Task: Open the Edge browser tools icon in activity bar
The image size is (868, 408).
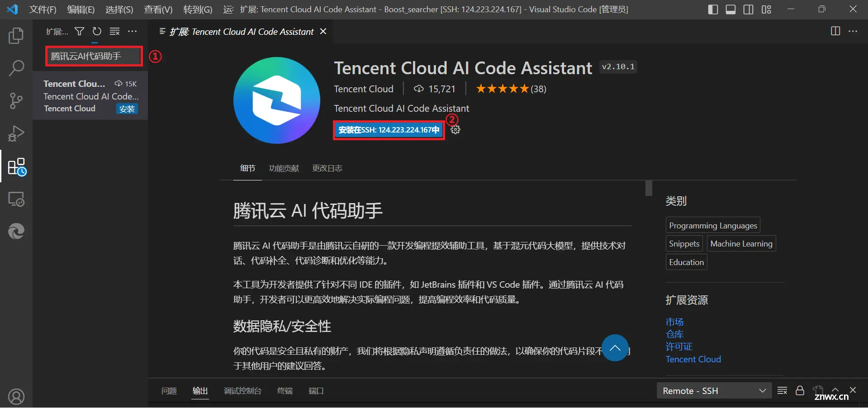Action: click(16, 231)
